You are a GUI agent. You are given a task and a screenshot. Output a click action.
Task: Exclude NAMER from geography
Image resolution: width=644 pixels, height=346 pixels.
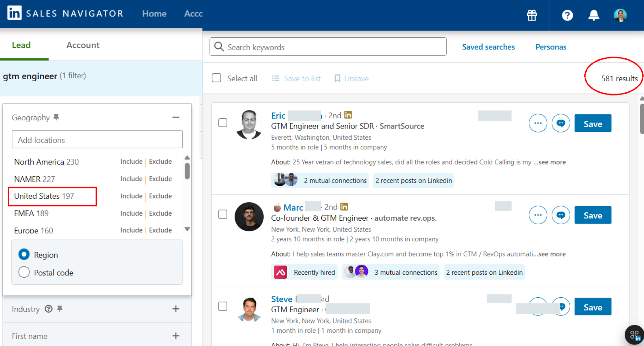[x=160, y=179]
